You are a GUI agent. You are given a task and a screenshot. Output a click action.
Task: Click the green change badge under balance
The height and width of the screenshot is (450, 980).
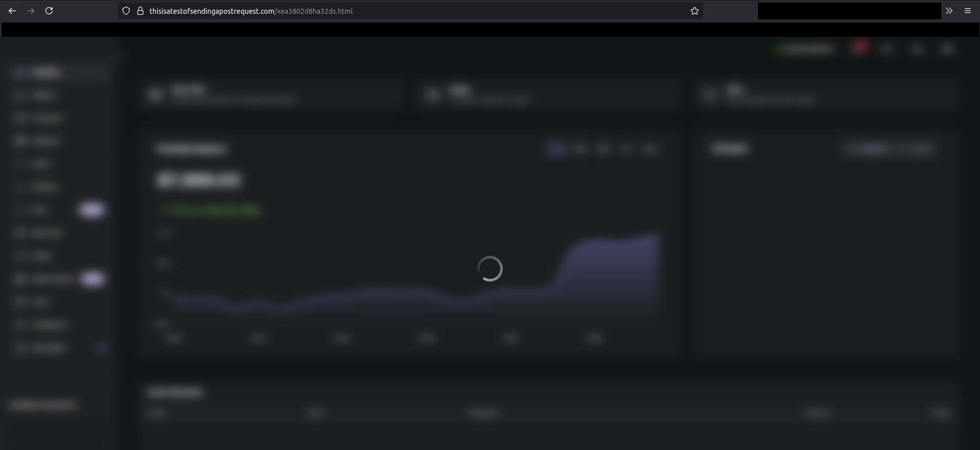pos(210,210)
